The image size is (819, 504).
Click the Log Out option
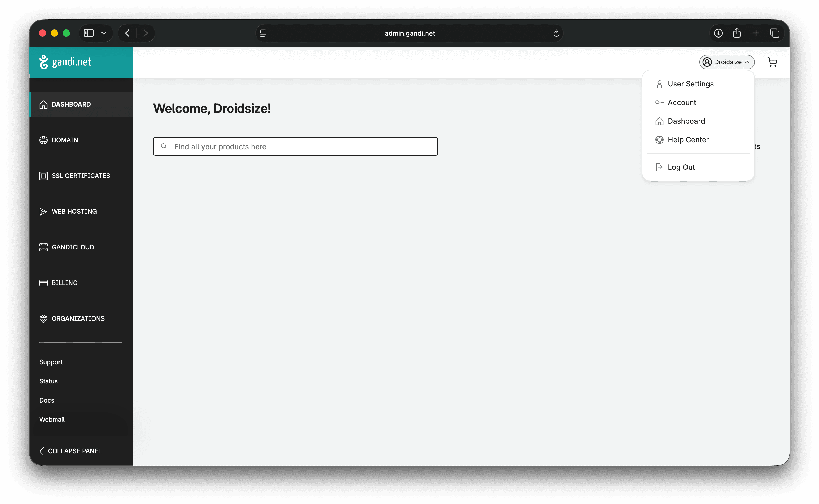coord(681,167)
